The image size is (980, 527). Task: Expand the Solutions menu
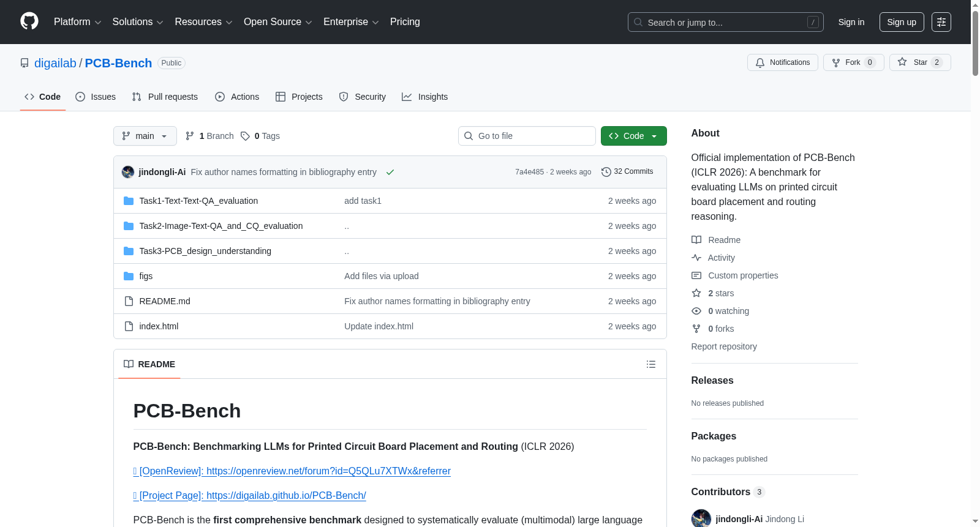138,22
